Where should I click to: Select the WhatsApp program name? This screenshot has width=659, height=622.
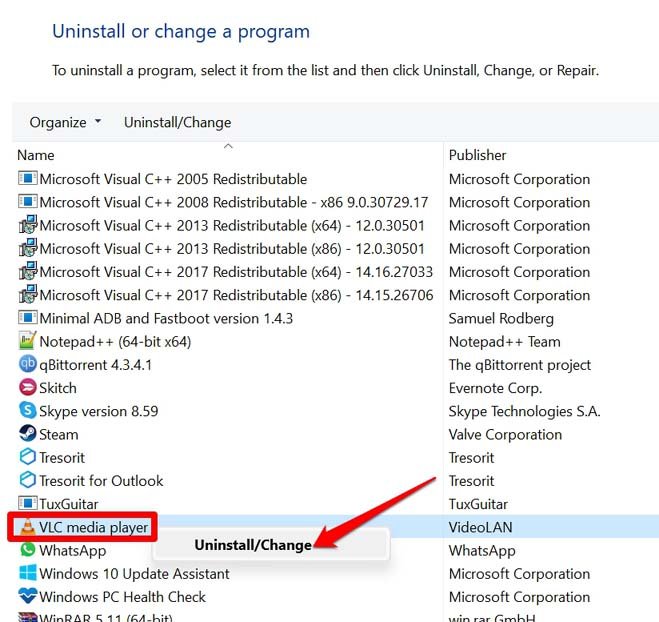click(x=73, y=551)
